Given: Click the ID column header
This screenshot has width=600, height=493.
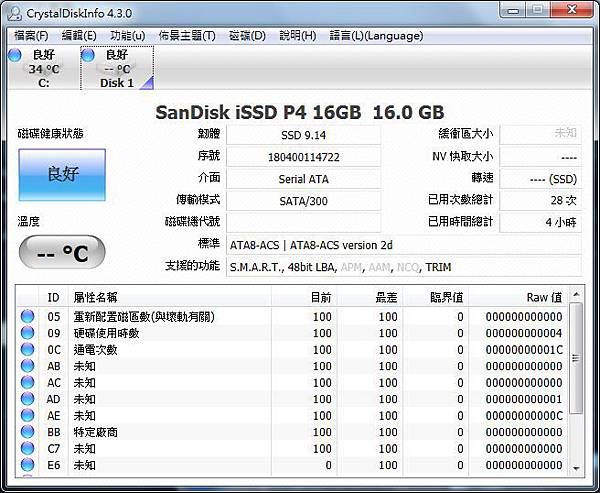Looking at the screenshot, I should tap(54, 297).
